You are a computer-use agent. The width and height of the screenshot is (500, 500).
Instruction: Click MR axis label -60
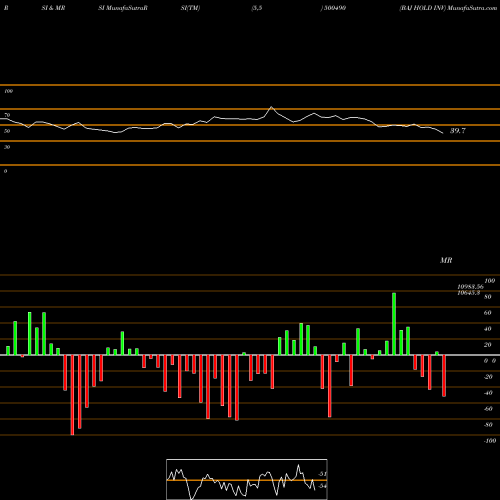[488, 409]
